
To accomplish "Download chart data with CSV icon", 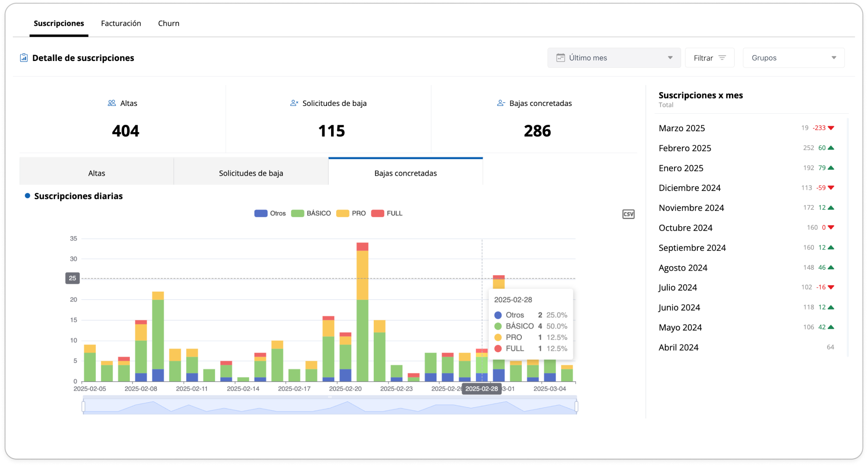I will [628, 214].
